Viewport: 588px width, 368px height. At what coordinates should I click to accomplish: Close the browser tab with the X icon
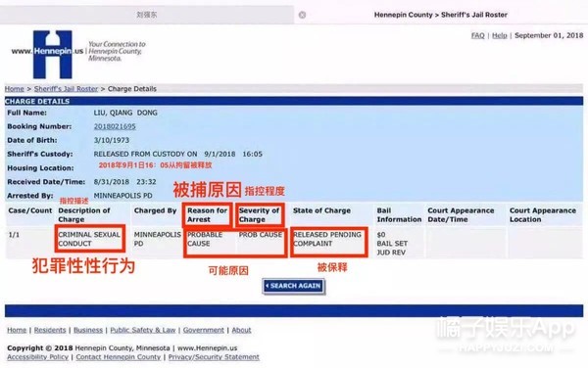[x=302, y=15]
